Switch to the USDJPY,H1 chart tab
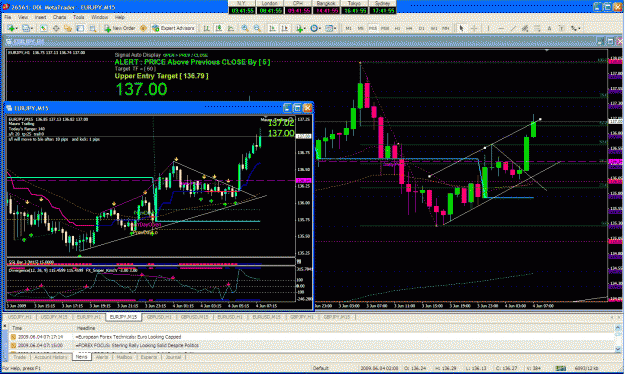 (x=20, y=317)
